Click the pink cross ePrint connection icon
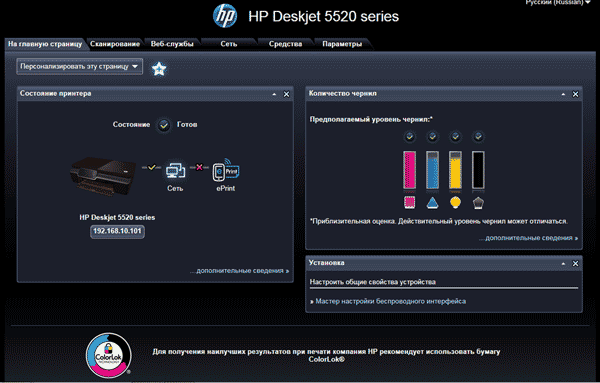Screen dimensions: 600x383 (199, 167)
